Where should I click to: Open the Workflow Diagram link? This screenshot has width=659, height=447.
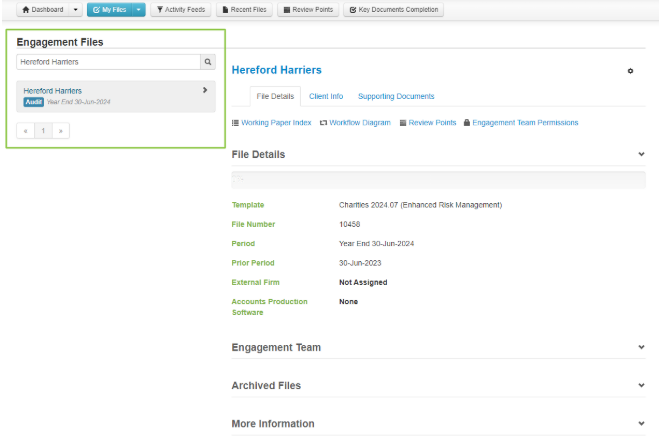pos(355,123)
